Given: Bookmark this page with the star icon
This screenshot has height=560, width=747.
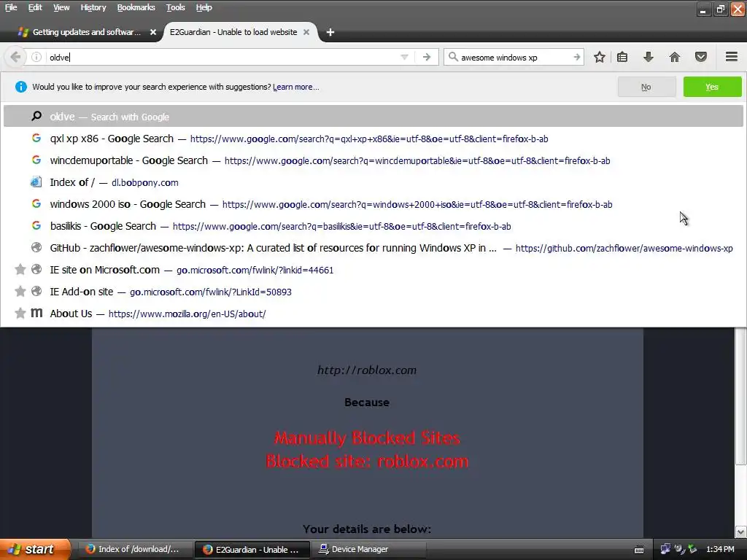Looking at the screenshot, I should pos(600,57).
